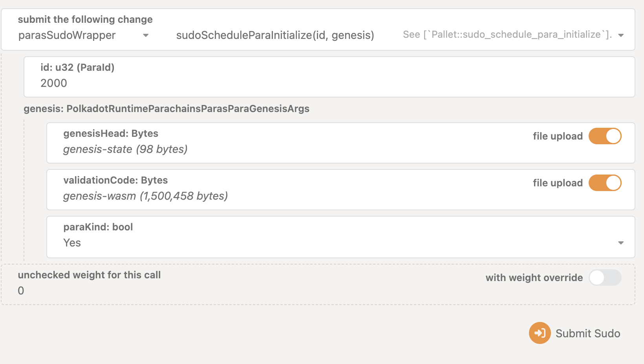Click the 'validationCode: Bytes' field label
The height and width of the screenshot is (364, 644).
pyautogui.click(x=115, y=180)
